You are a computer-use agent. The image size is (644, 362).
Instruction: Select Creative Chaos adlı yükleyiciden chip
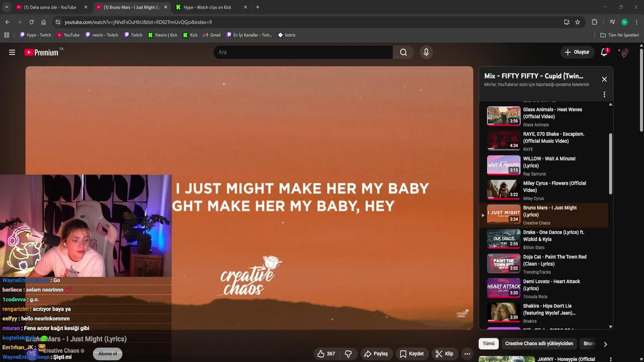pos(539,344)
